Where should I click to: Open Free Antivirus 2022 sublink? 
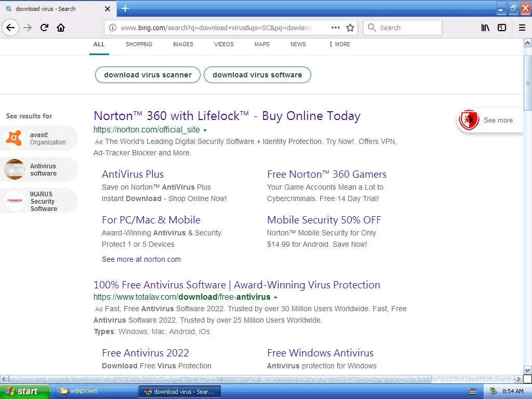(x=145, y=353)
